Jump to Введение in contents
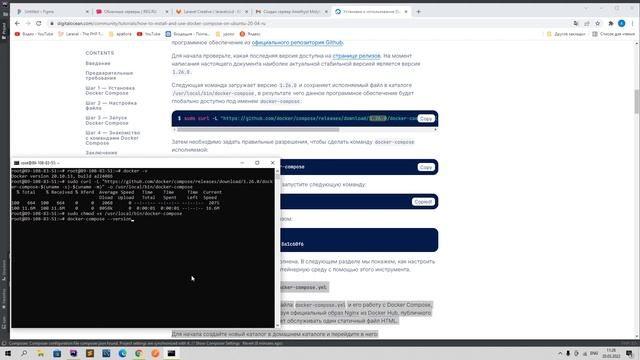 pyautogui.click(x=98, y=63)
